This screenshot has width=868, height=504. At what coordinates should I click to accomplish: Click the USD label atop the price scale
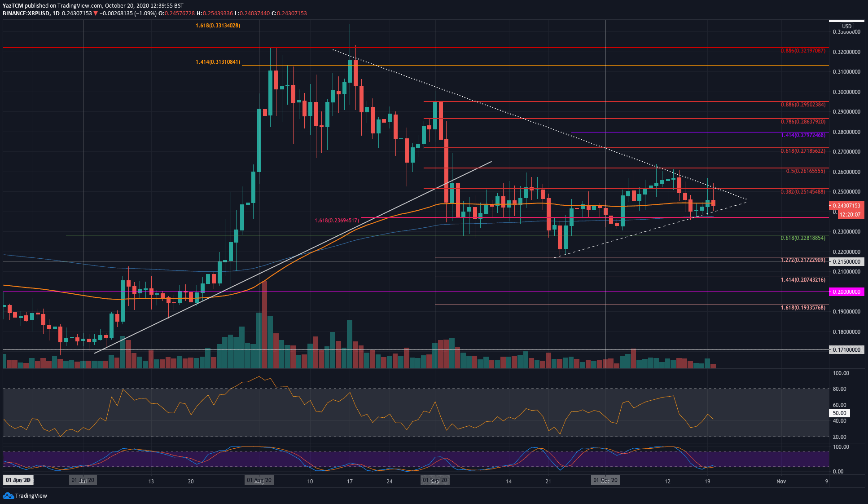click(846, 26)
